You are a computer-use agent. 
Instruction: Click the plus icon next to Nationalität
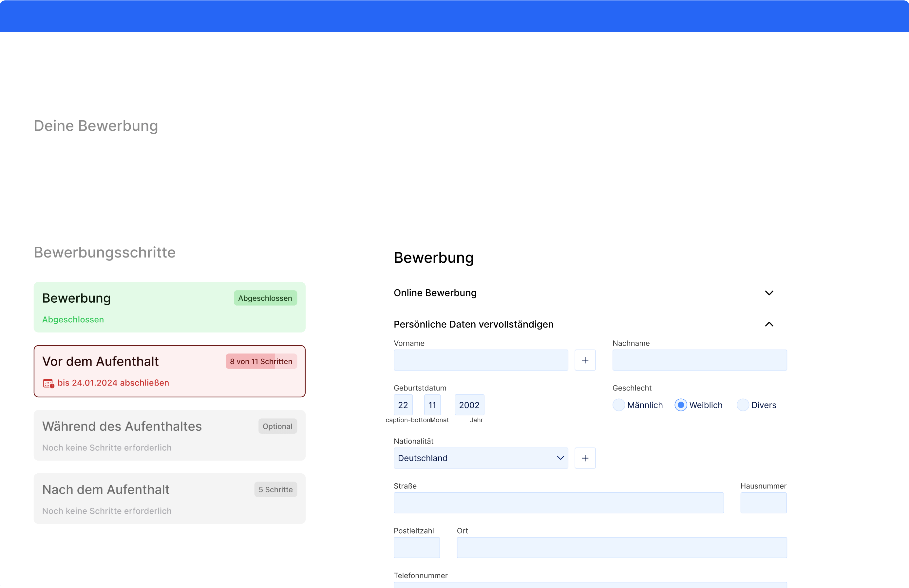(585, 458)
